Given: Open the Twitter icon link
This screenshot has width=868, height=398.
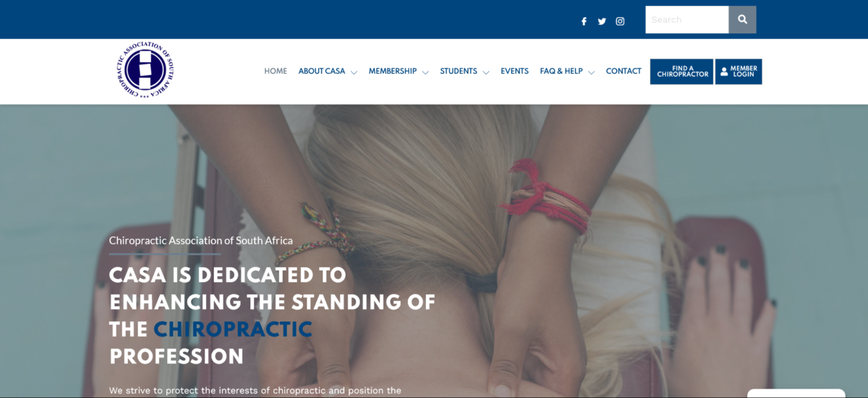Looking at the screenshot, I should [602, 21].
